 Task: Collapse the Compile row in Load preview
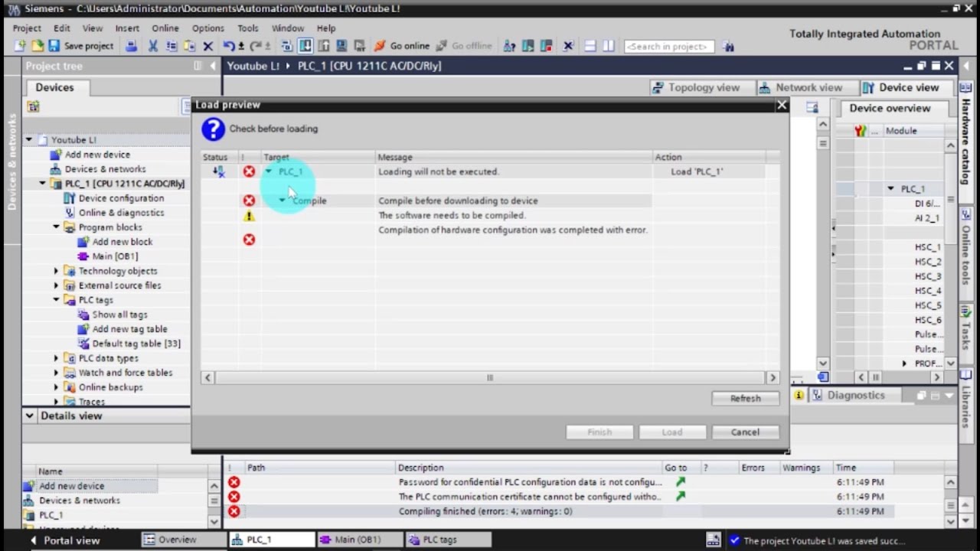point(282,201)
